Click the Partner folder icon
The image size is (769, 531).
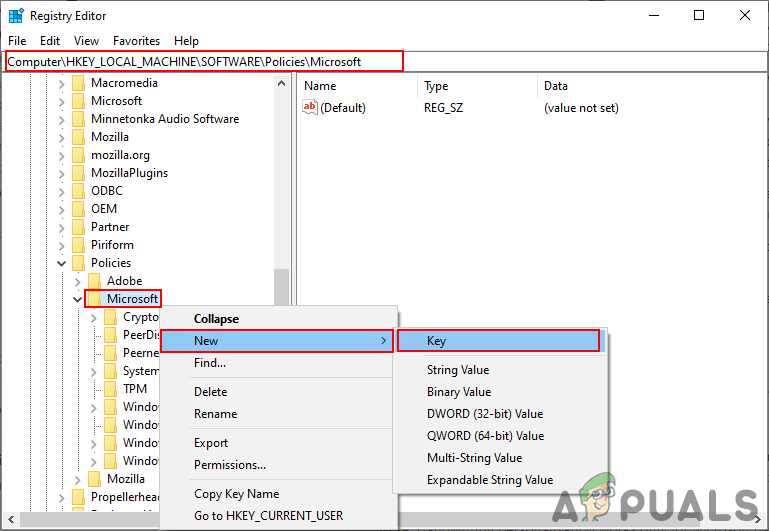[x=78, y=227]
